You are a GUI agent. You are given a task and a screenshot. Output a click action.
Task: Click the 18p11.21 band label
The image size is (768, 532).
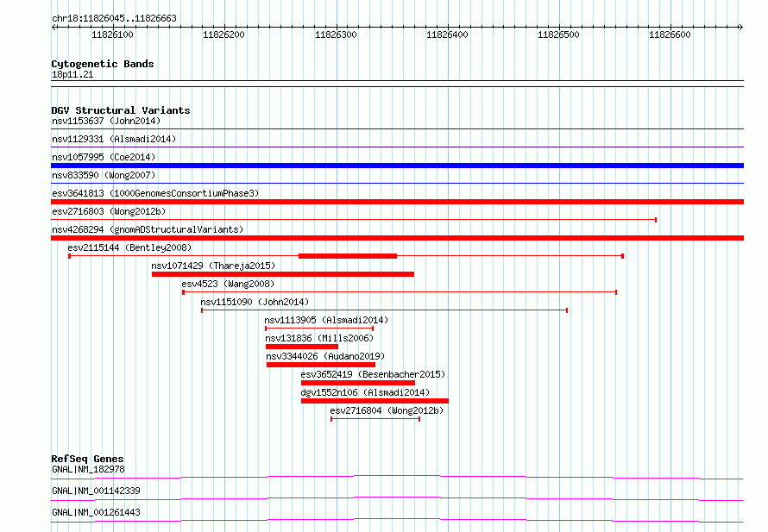[x=72, y=75]
